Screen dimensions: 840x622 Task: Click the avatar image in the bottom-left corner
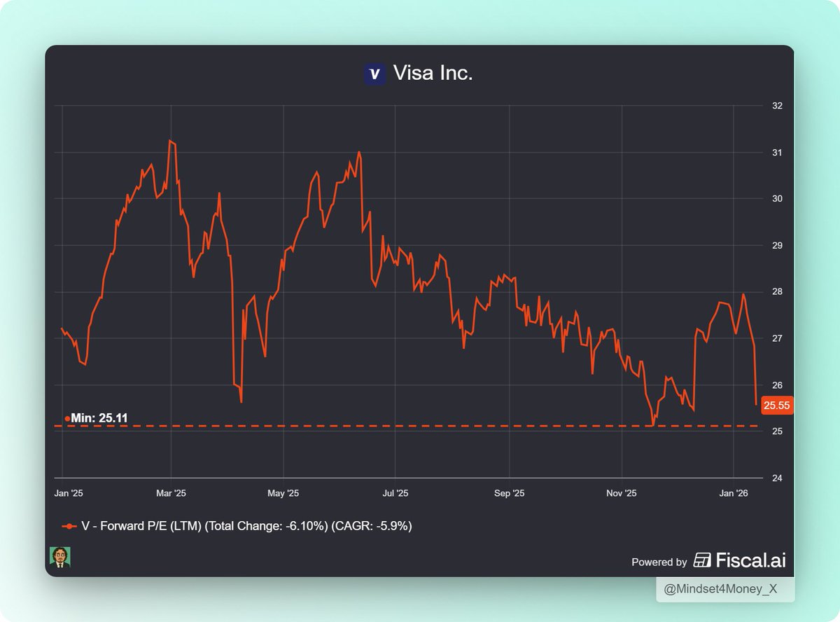point(60,558)
